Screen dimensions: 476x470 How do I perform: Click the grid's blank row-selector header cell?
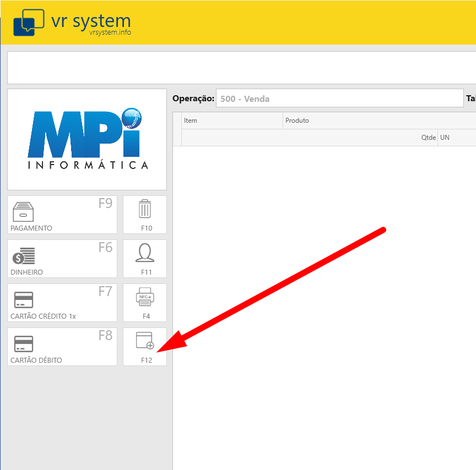coord(177,129)
